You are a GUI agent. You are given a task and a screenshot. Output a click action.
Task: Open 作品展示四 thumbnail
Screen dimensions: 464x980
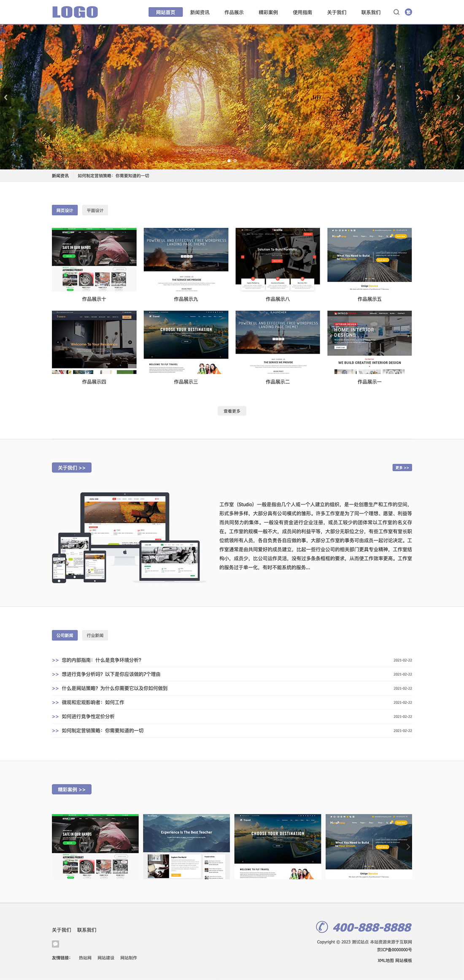pyautogui.click(x=94, y=342)
